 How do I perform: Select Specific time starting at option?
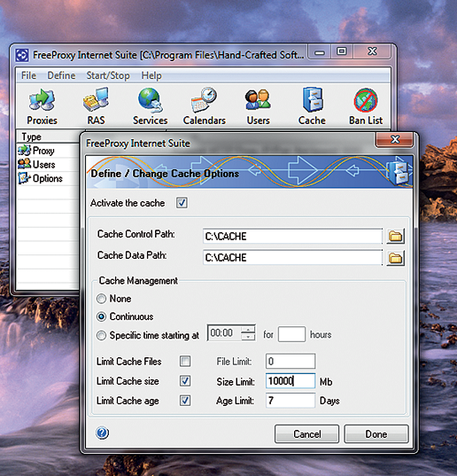[x=101, y=335]
